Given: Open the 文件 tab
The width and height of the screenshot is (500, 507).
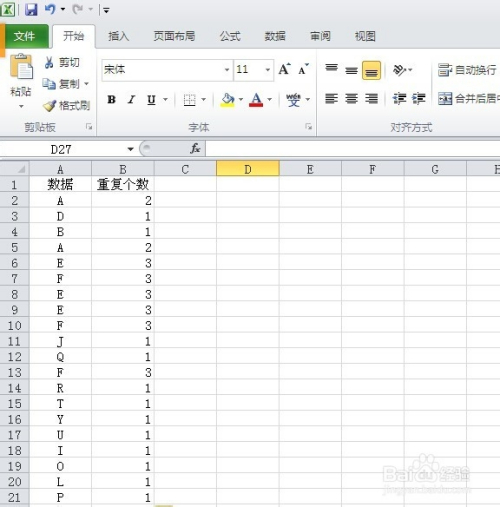Looking at the screenshot, I should 24,36.
